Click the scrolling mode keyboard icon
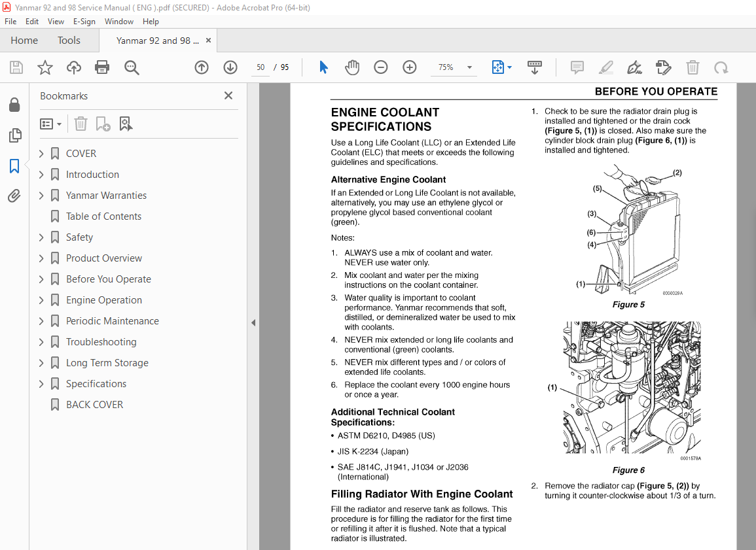Viewport: 756px width, 550px height. (535, 67)
